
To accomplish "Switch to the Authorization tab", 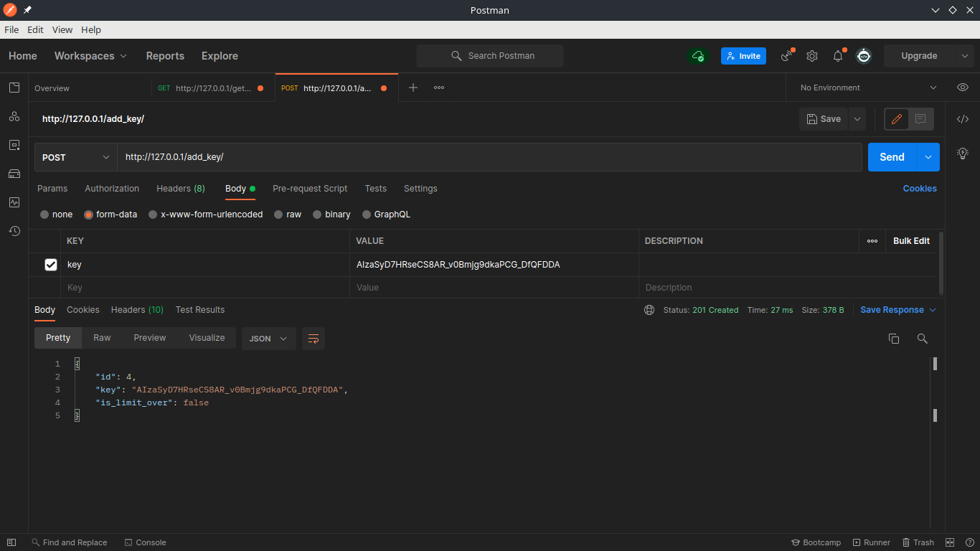I will pos(112,189).
